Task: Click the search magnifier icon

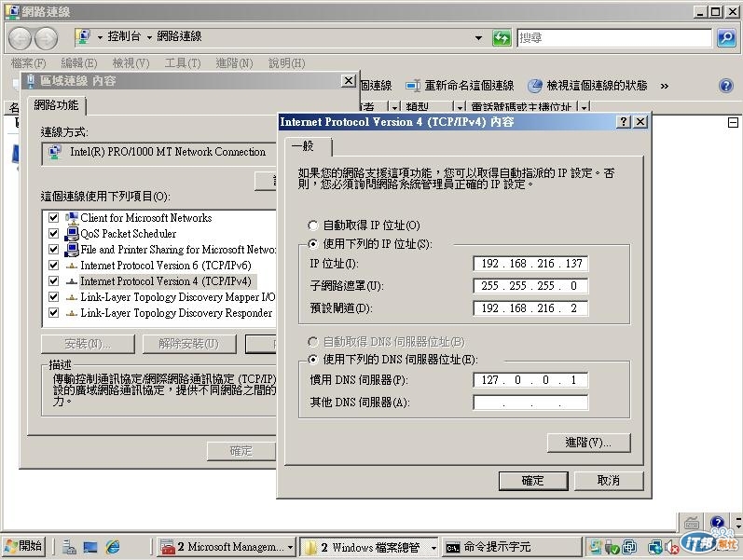Action: pos(726,37)
